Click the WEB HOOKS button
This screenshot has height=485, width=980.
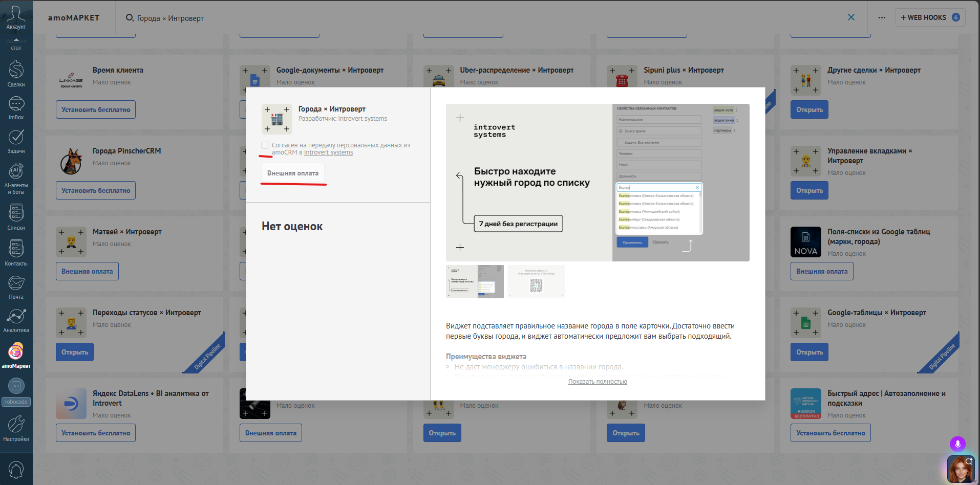click(x=930, y=17)
